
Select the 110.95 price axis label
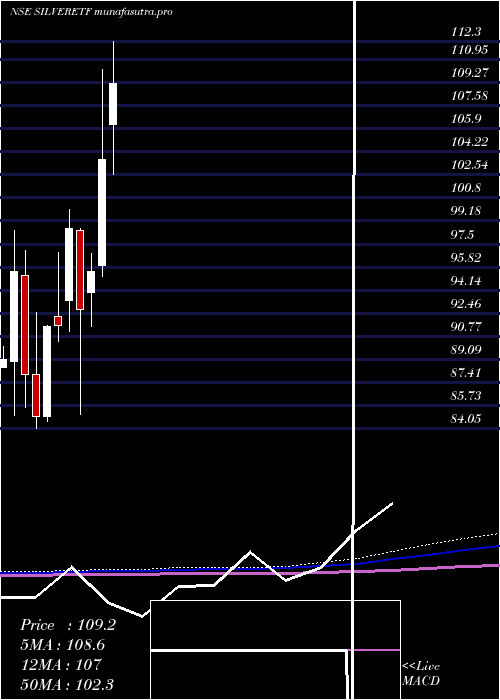coord(470,50)
